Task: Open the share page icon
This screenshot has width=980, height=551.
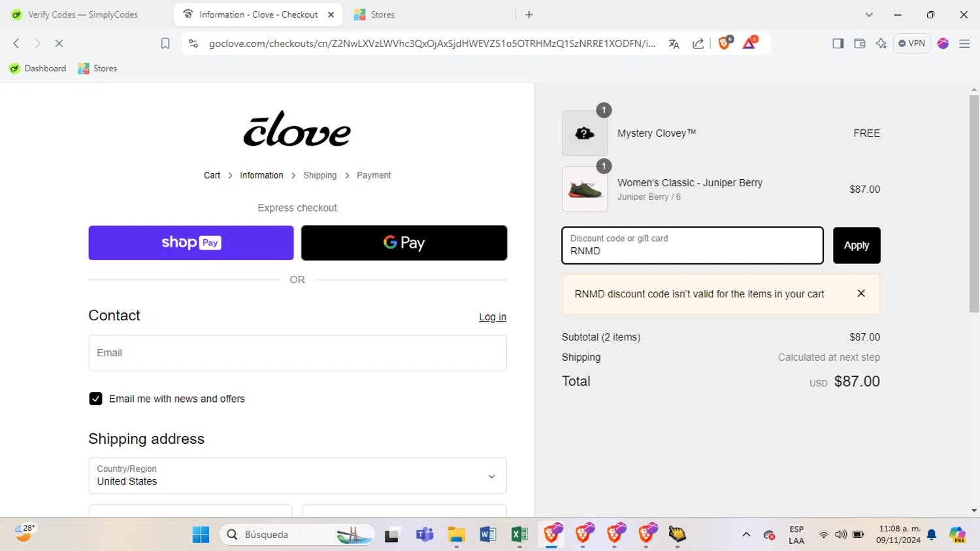Action: [698, 44]
